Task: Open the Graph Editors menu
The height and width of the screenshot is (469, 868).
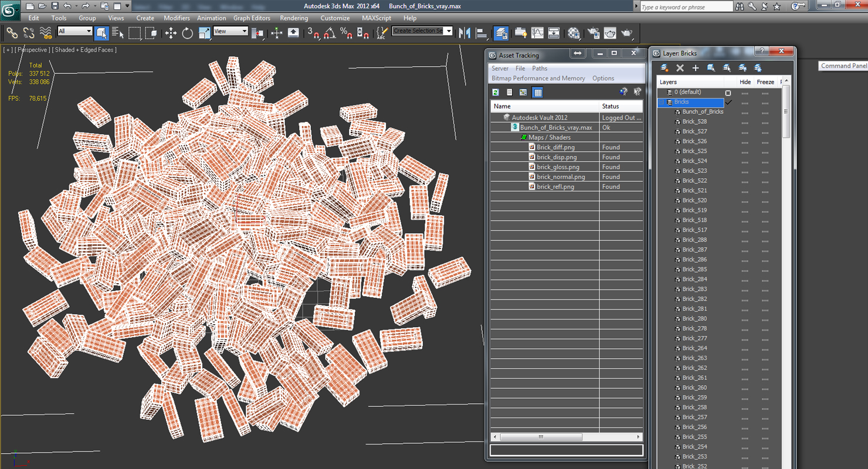Action: 252,18
